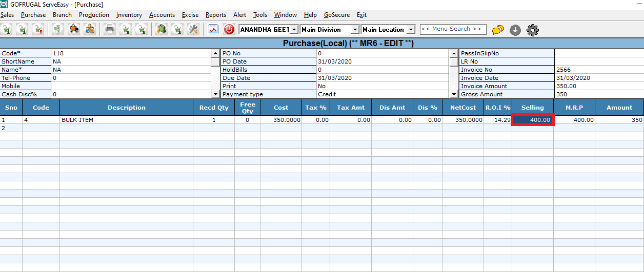This screenshot has height=272, width=644.
Task: Click the PassInSlipNo field
Action: 599,53
